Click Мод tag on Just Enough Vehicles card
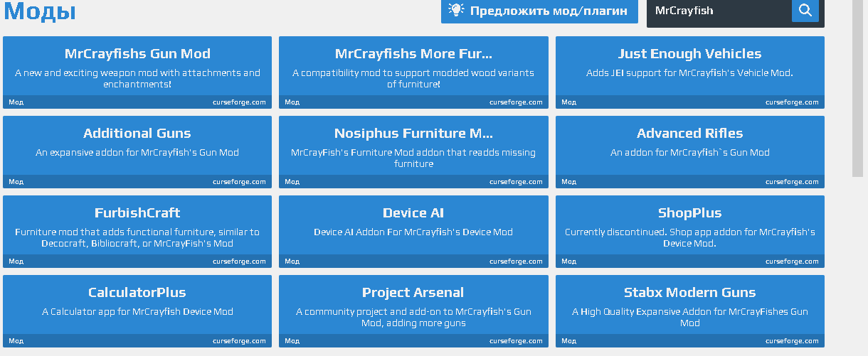 pyautogui.click(x=568, y=102)
